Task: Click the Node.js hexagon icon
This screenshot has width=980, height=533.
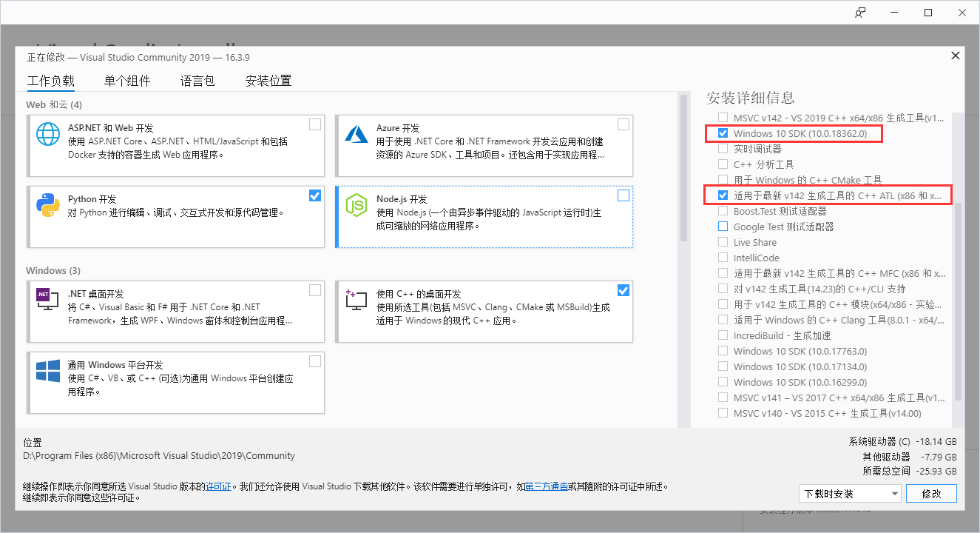Action: click(357, 205)
